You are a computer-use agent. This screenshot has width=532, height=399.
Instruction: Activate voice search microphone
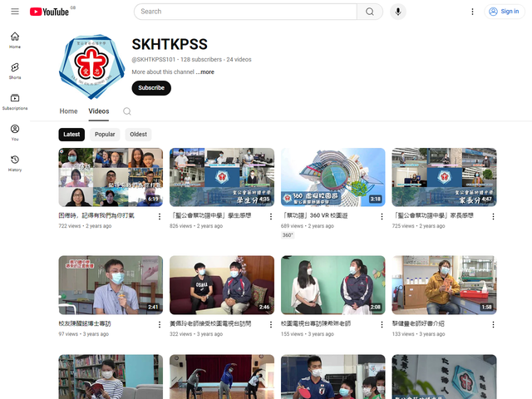pyautogui.click(x=398, y=12)
